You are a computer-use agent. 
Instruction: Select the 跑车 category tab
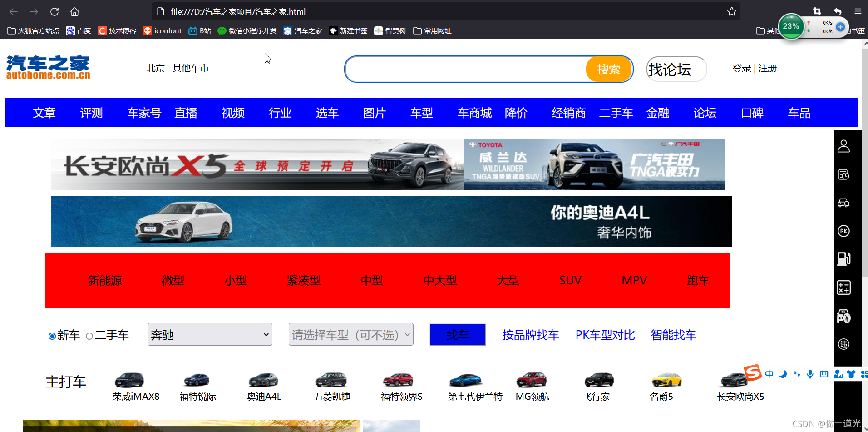click(698, 280)
